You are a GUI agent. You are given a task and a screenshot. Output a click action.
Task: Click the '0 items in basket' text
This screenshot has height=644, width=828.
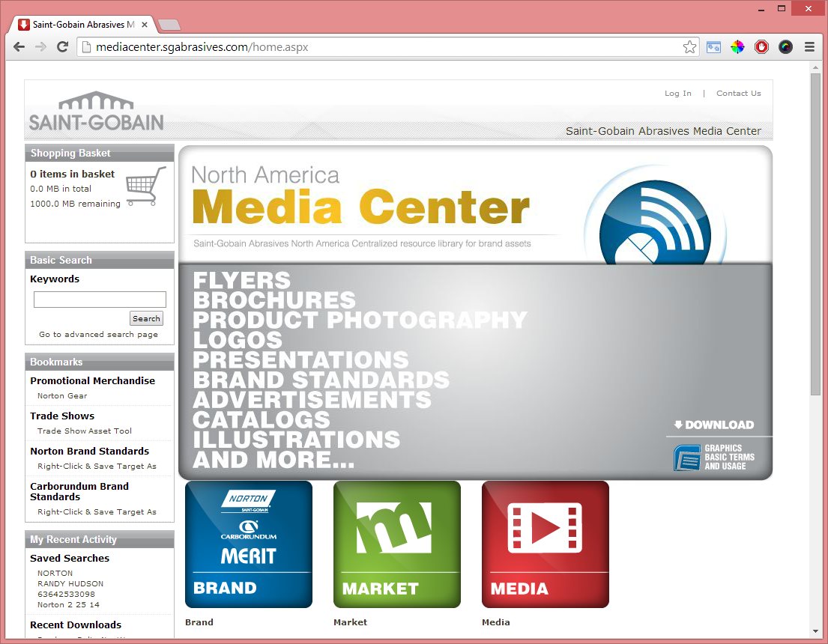73,174
